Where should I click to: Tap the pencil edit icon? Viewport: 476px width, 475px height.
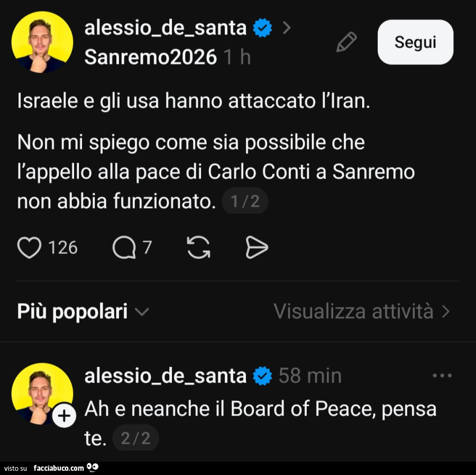(346, 42)
